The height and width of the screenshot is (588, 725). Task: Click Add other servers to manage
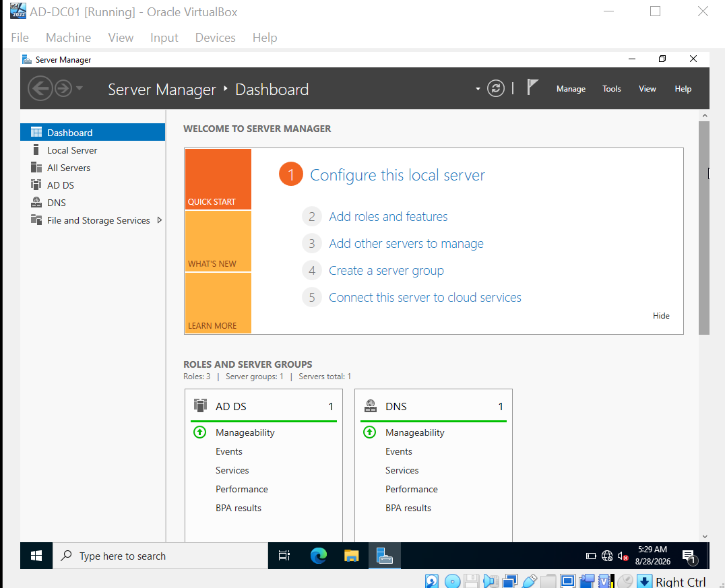(406, 244)
